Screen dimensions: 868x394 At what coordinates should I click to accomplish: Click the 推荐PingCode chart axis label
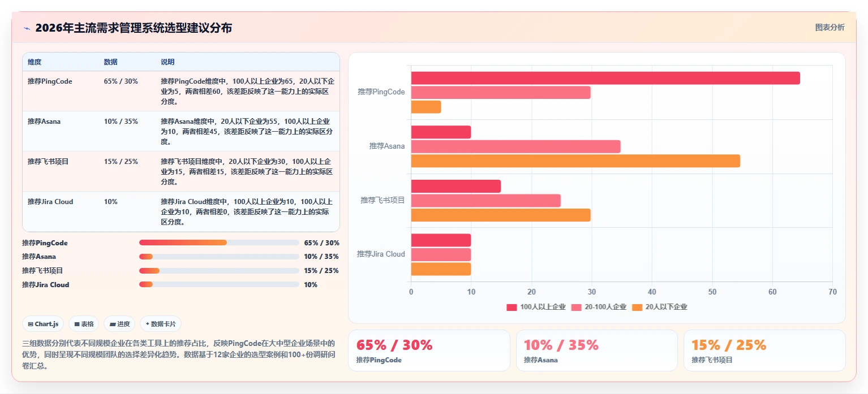[x=381, y=92]
